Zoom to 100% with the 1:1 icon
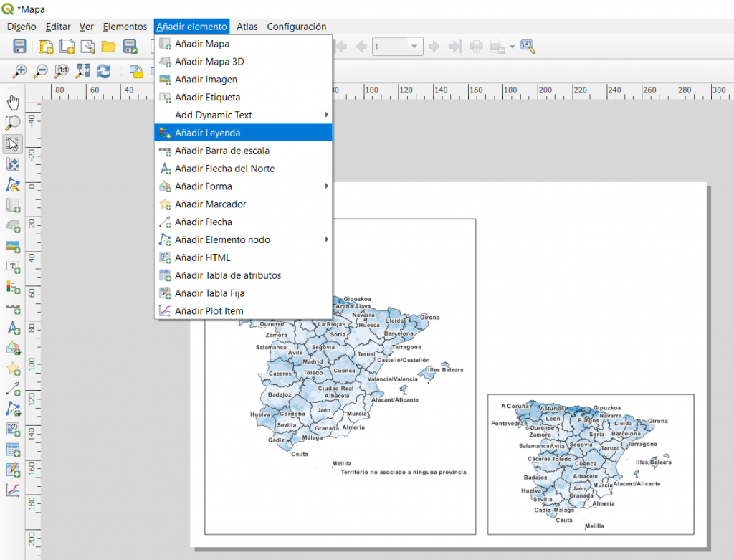Viewport: 734px width, 560px height. (x=62, y=71)
